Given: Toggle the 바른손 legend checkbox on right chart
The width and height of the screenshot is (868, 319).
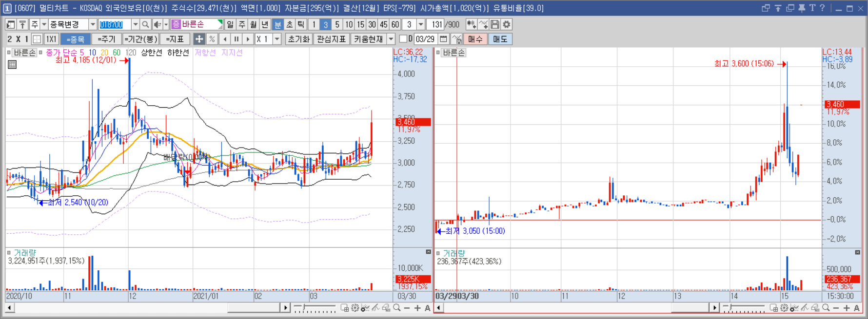Looking at the screenshot, I should coord(438,53).
